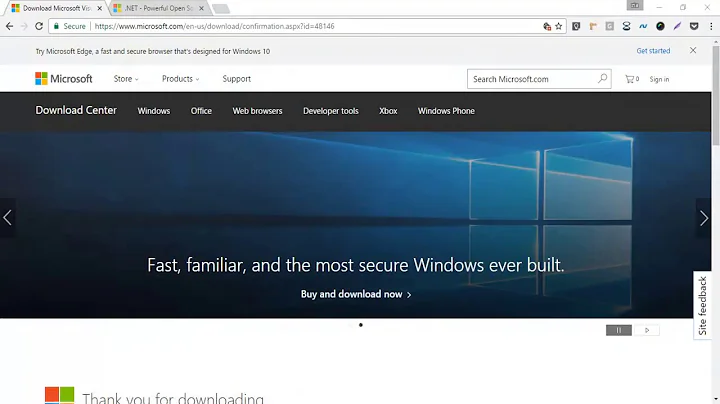The image size is (720, 404).
Task: Click Buy and download now link
Action: pos(356,294)
